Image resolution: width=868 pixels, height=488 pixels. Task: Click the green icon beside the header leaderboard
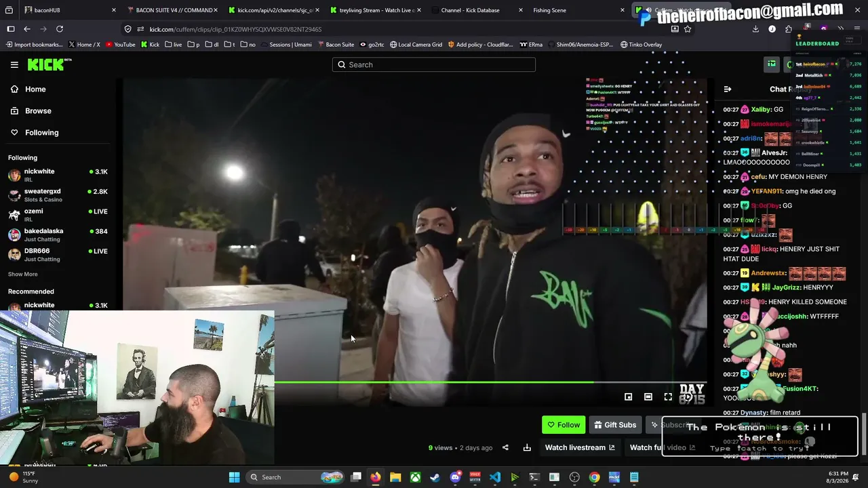point(772,64)
